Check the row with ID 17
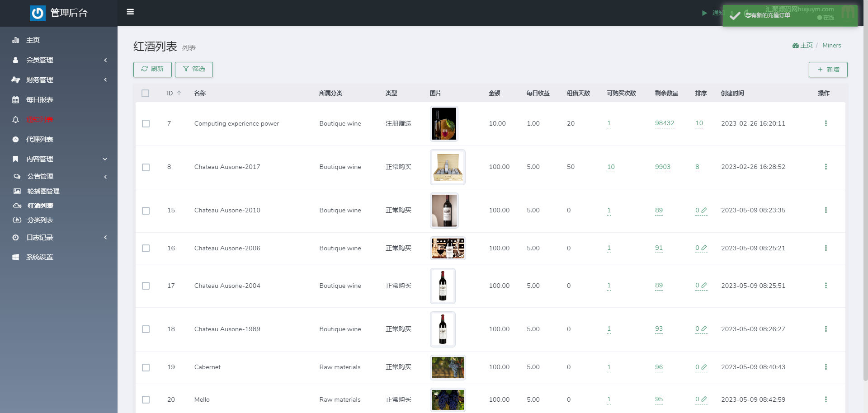868x413 pixels. [x=146, y=286]
